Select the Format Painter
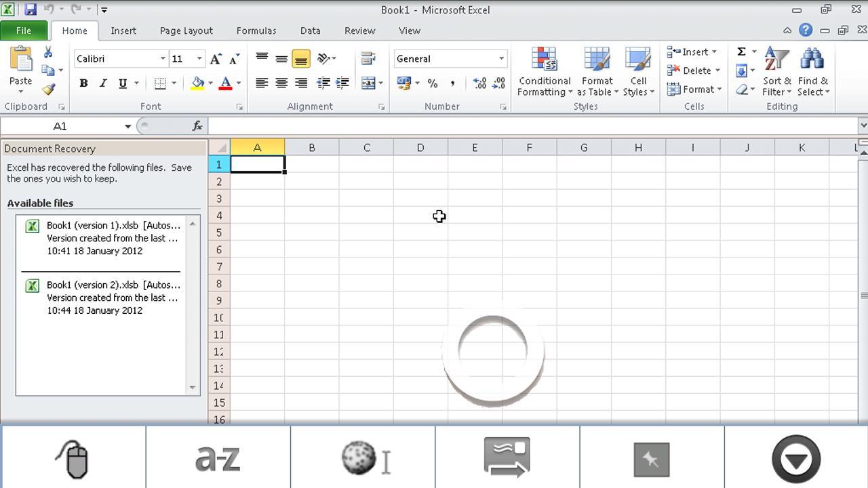 tap(49, 87)
